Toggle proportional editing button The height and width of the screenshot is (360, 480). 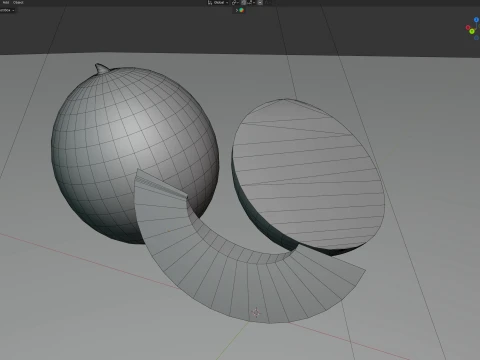point(260,2)
